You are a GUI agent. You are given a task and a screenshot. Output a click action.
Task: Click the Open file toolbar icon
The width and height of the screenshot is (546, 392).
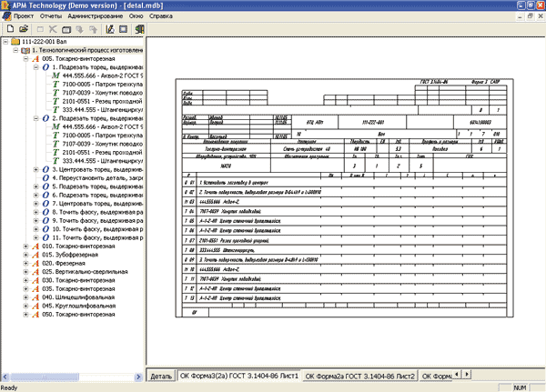(23, 29)
